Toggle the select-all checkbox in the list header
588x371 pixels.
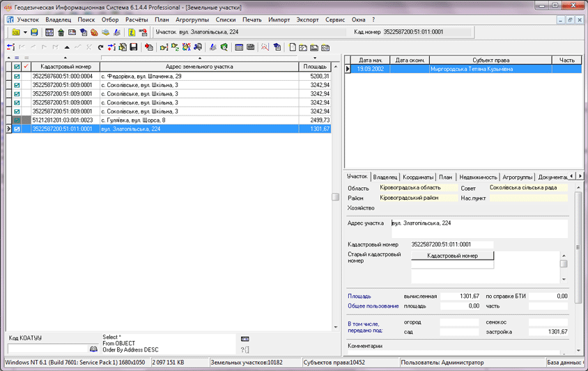tap(17, 67)
